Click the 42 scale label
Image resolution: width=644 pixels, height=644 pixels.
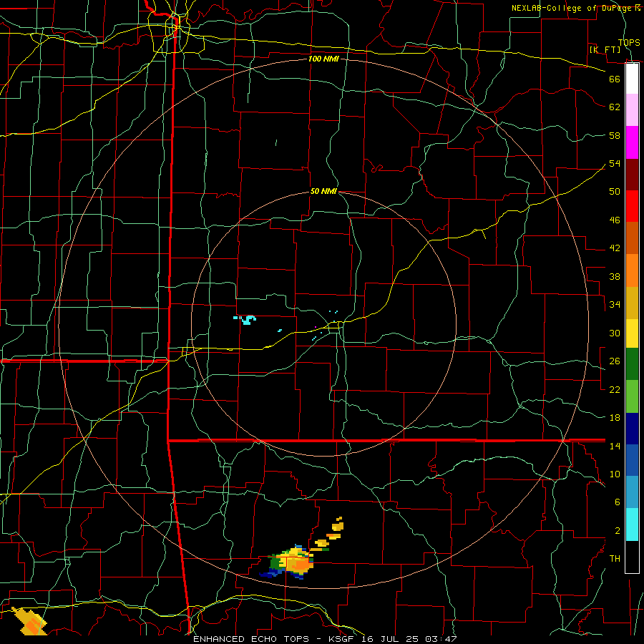[x=615, y=248]
